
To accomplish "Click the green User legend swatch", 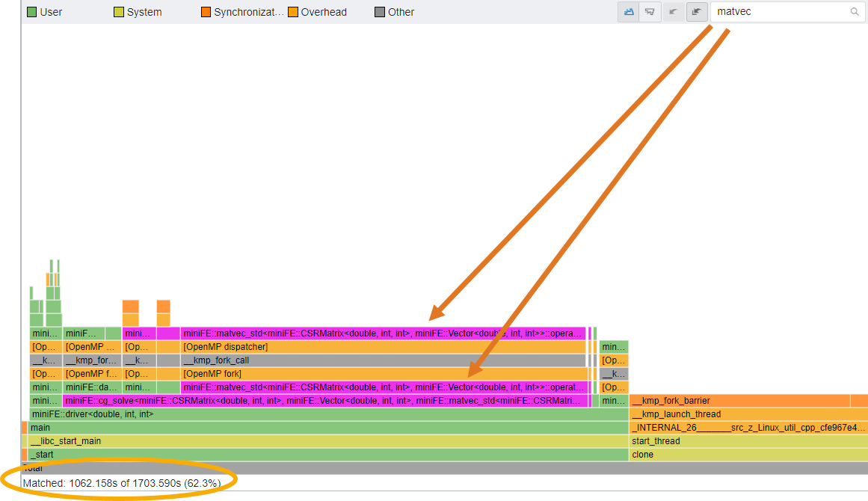I will pos(31,12).
